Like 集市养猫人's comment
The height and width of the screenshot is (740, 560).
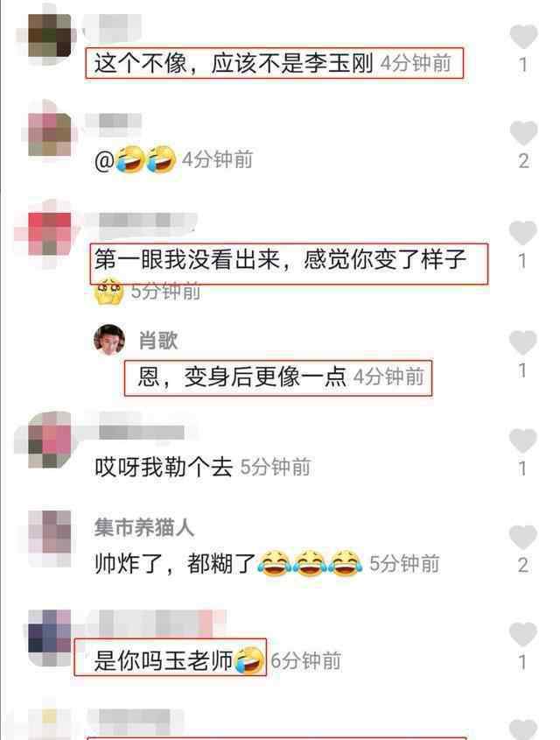pos(522,537)
